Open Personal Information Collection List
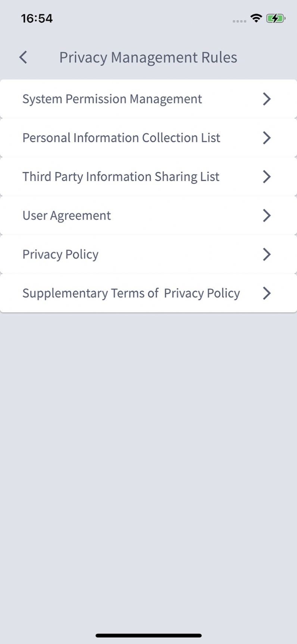Screen dimensions: 297x644 tap(121, 138)
